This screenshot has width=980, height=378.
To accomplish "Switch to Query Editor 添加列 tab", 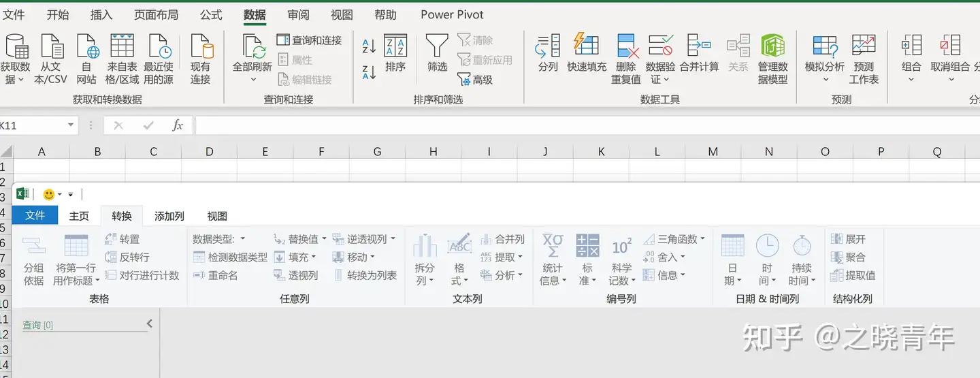I will pos(169,216).
